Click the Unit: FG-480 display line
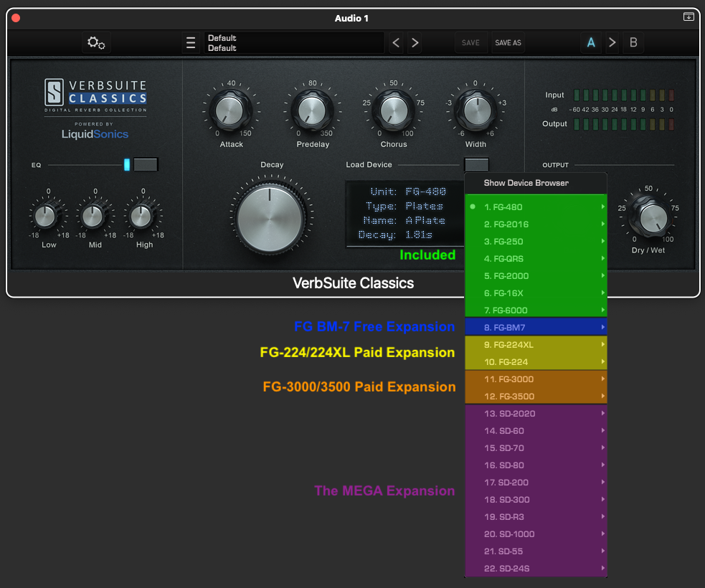 coord(408,191)
